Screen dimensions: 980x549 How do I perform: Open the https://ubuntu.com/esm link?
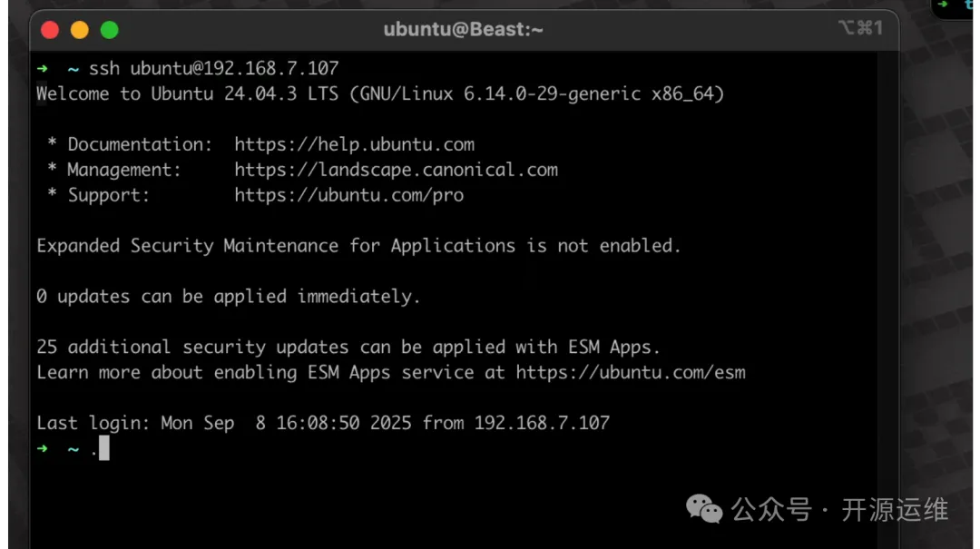click(631, 372)
